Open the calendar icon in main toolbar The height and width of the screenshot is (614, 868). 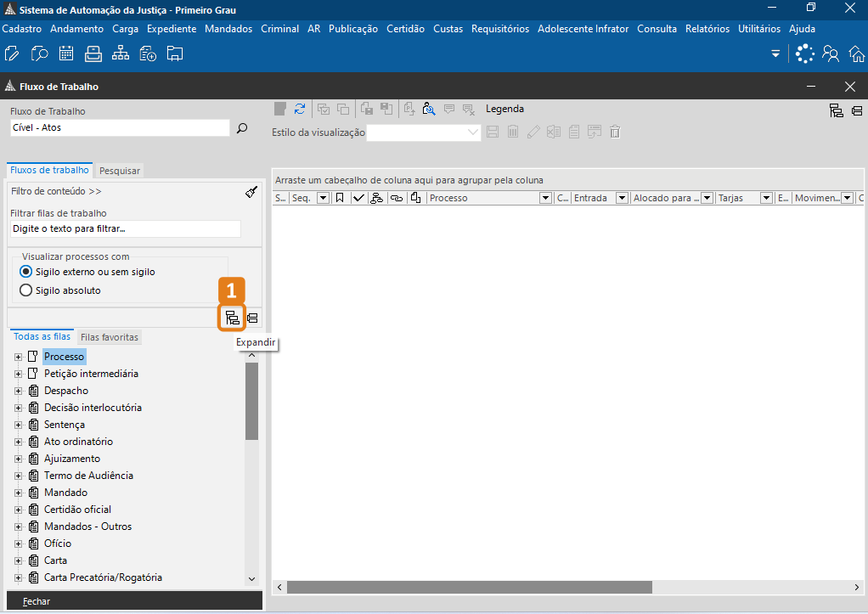coord(66,54)
